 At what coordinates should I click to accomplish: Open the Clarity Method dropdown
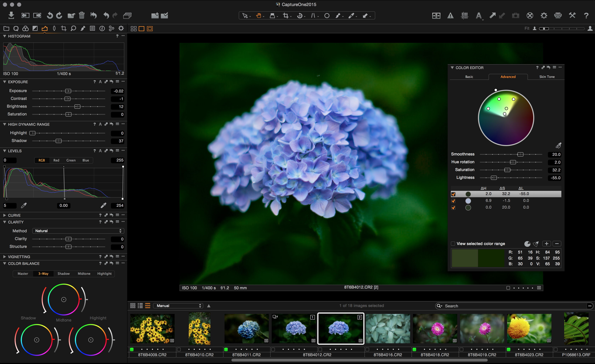(78, 231)
